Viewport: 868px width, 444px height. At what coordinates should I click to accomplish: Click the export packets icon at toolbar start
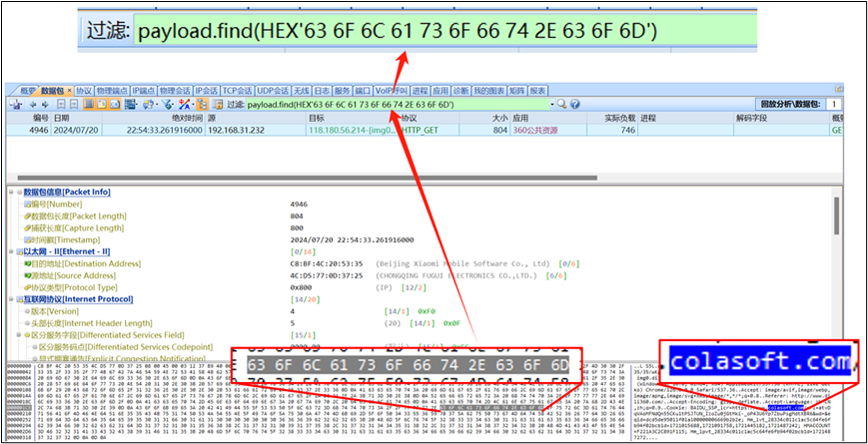pyautogui.click(x=15, y=104)
